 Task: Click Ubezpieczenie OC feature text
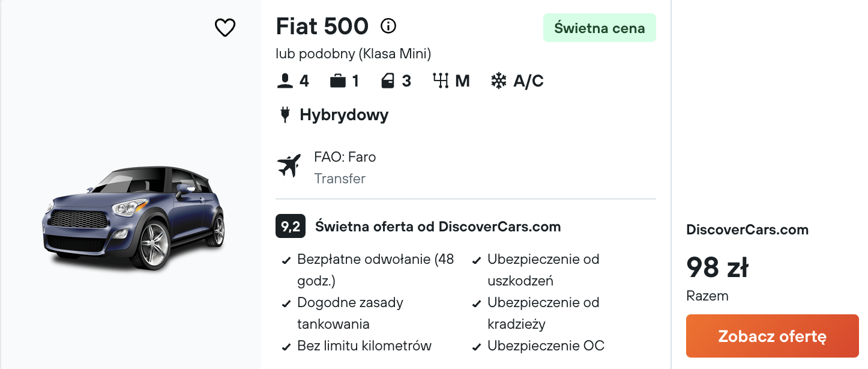click(x=546, y=346)
